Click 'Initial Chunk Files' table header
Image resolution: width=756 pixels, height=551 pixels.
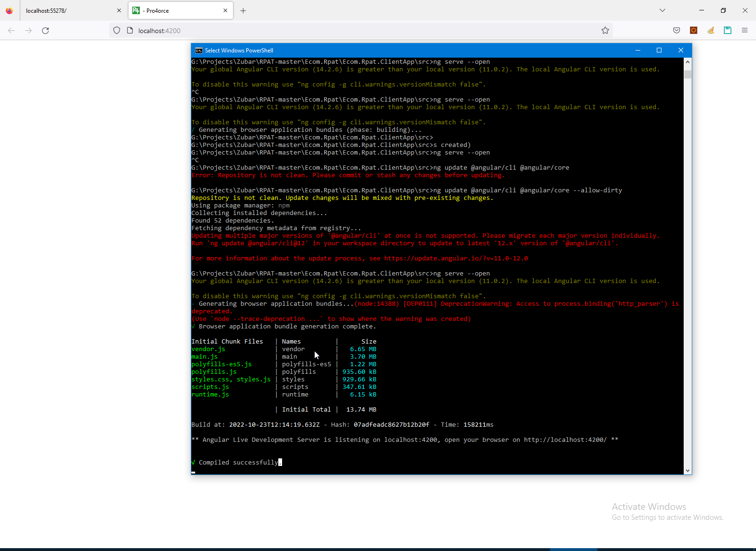pos(227,342)
